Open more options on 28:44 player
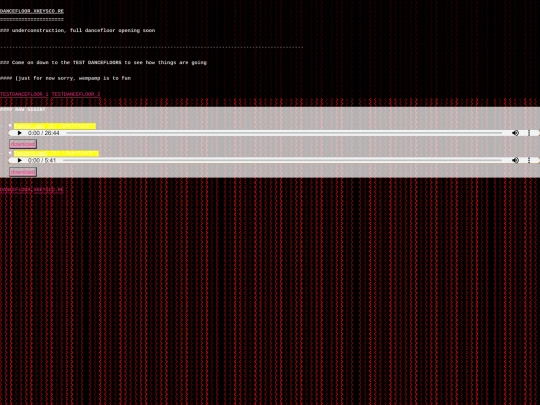The image size is (540, 405). (529, 133)
